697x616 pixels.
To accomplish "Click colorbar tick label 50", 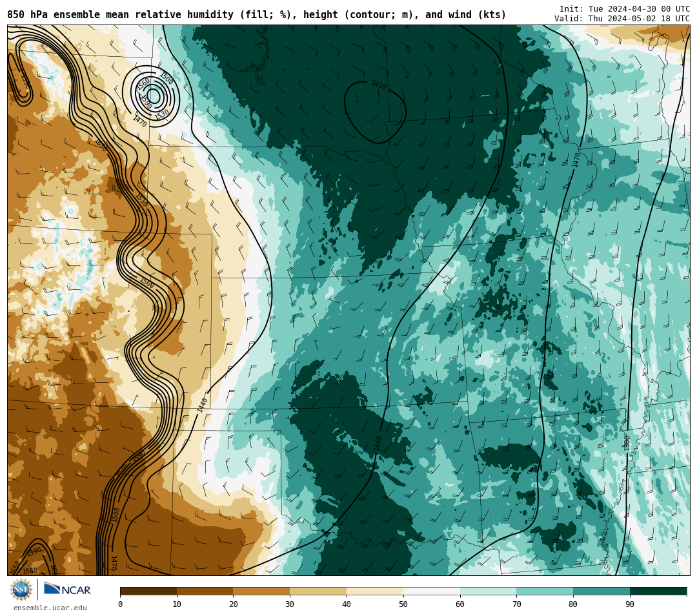I will 403,604.
